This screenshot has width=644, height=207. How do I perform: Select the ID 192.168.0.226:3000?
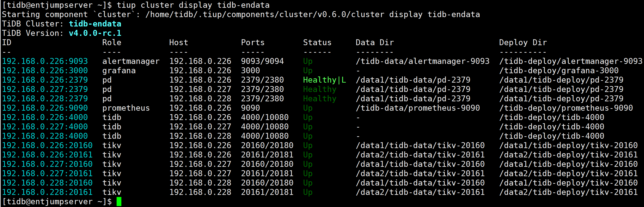coord(45,71)
